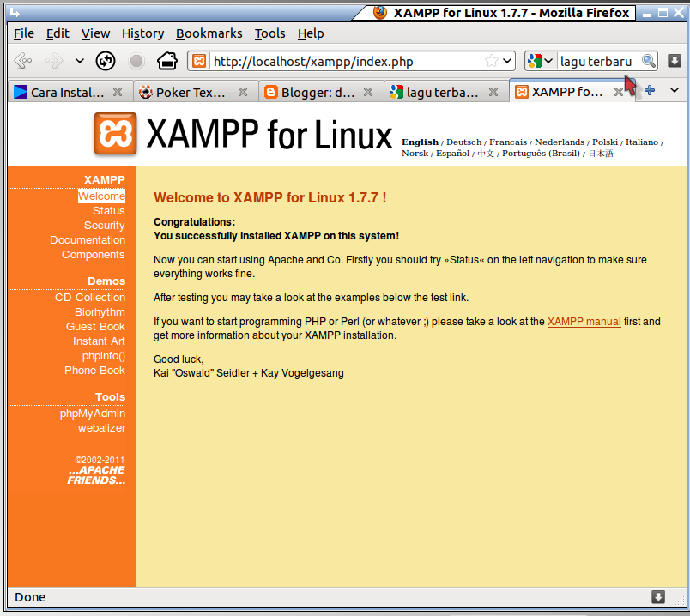Open the Edit menu
The height and width of the screenshot is (616, 690).
pyautogui.click(x=57, y=33)
